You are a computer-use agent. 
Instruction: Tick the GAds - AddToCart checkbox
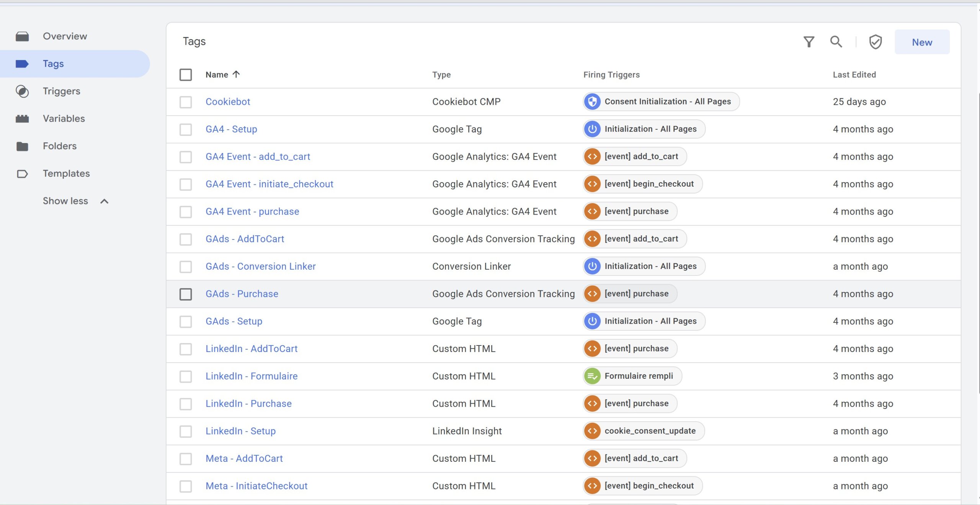coord(186,239)
